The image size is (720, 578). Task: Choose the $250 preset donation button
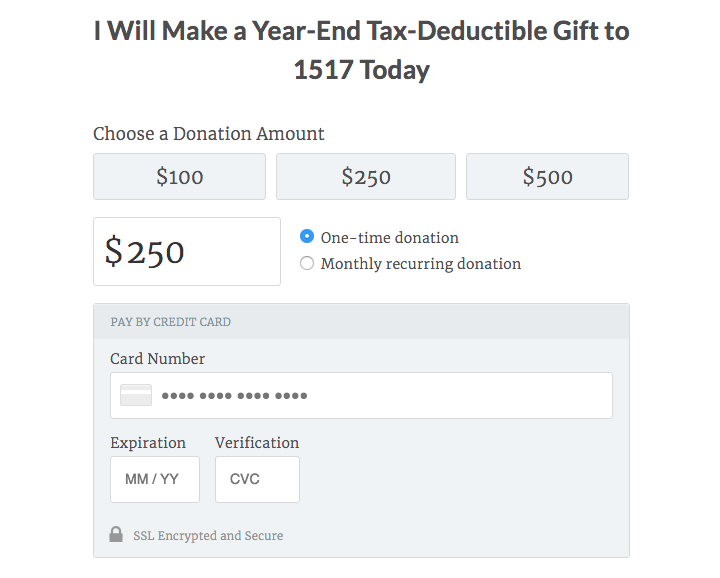[x=366, y=177]
